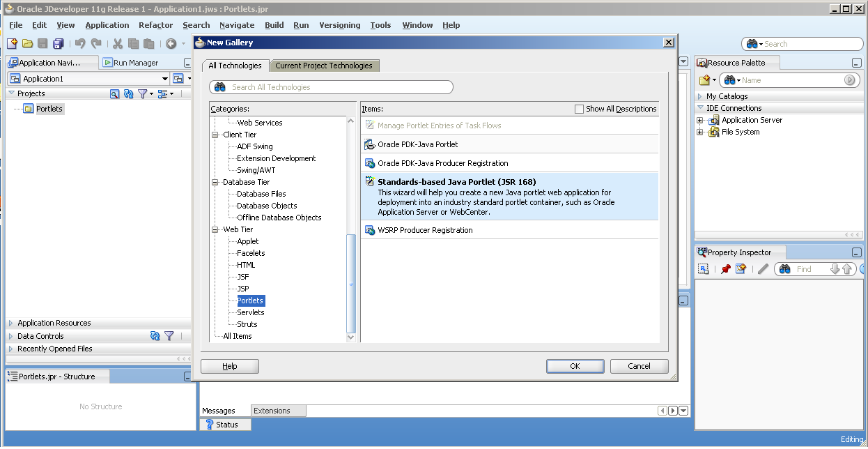
Task: Click the Resource Palette search go arrow
Action: coord(849,80)
